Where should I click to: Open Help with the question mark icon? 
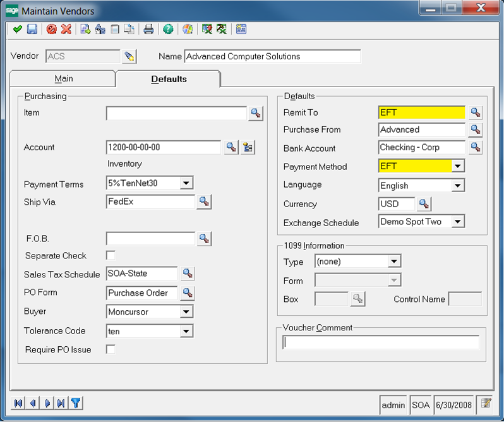[x=168, y=29]
